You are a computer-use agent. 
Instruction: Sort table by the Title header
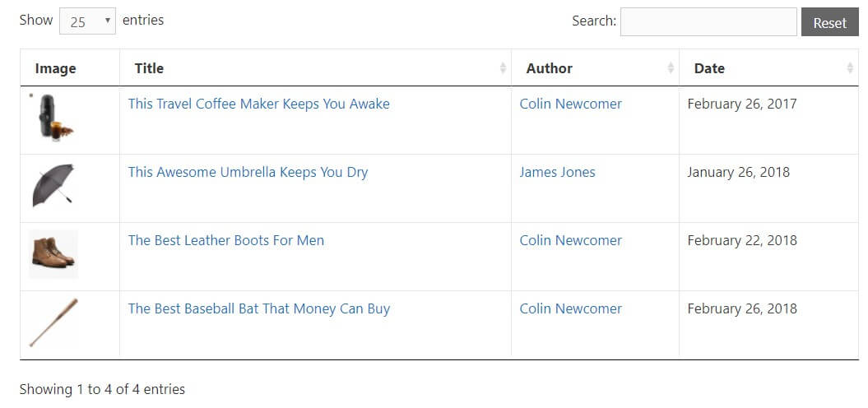(x=150, y=68)
